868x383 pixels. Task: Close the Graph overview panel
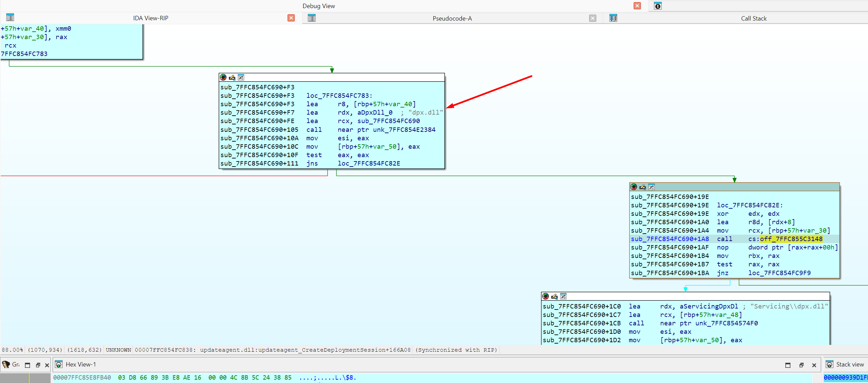(x=47, y=365)
